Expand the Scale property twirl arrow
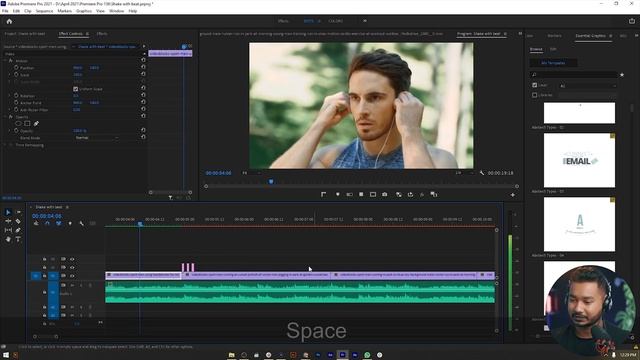640x360 pixels. click(x=9, y=75)
